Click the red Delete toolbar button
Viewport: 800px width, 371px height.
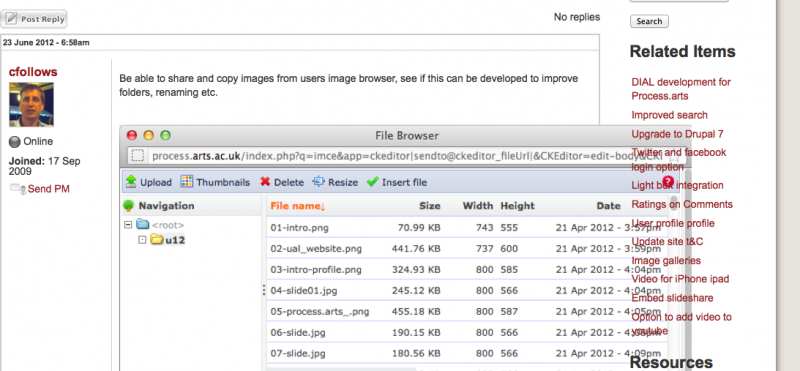282,182
